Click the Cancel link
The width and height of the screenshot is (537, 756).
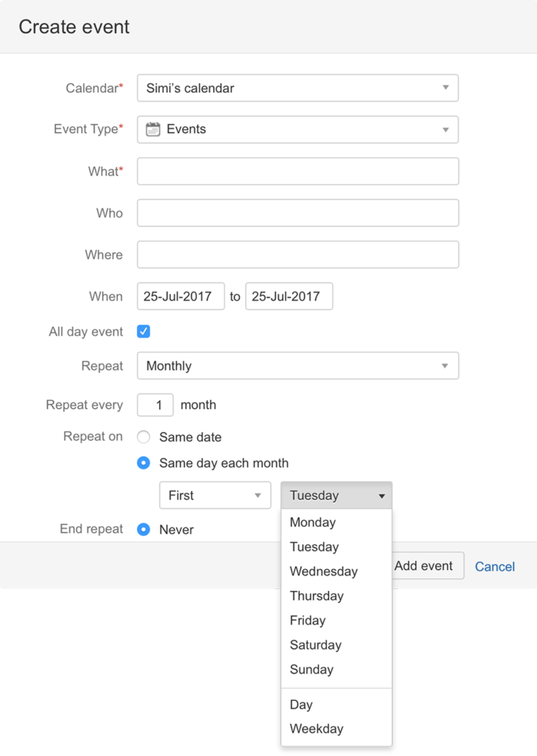495,566
